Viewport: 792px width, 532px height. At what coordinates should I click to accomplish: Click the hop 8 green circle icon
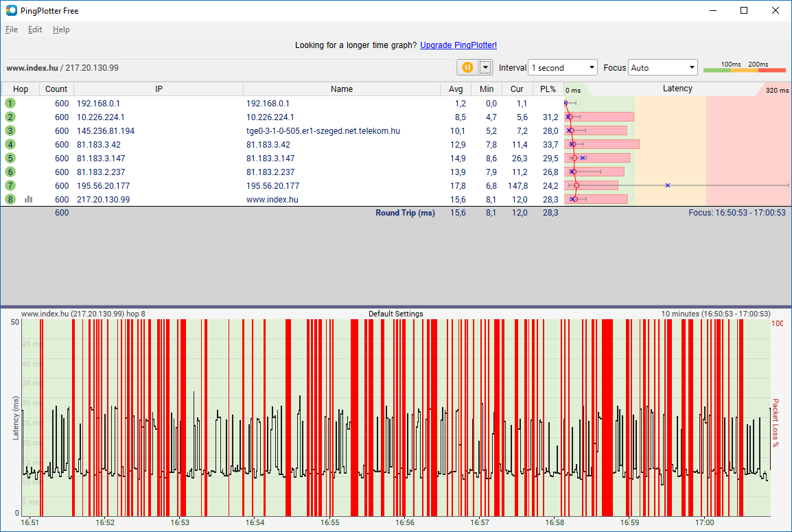coord(10,199)
